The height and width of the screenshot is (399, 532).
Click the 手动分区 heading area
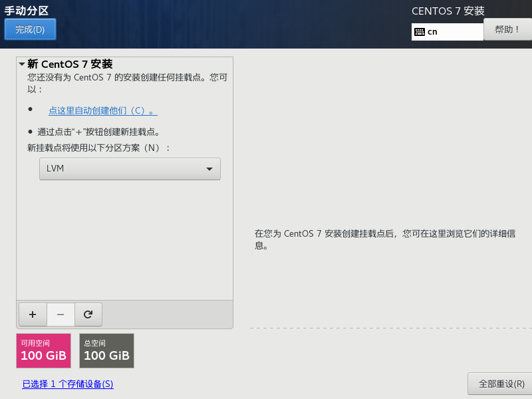(28, 11)
